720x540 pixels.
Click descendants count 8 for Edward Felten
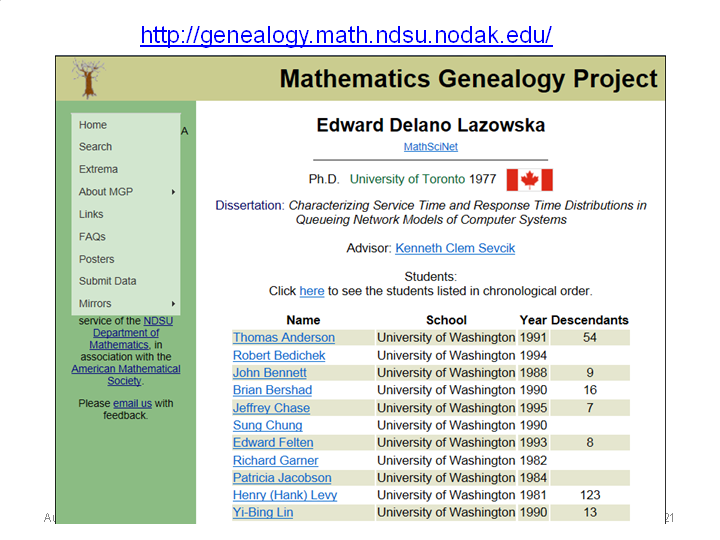pyautogui.click(x=590, y=443)
